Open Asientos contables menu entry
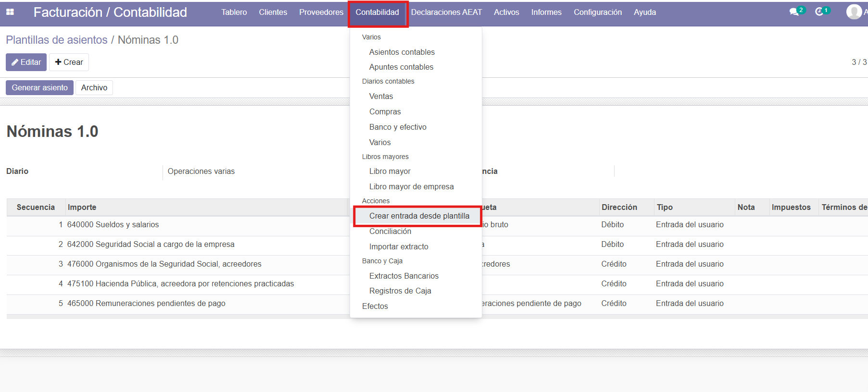 (x=402, y=52)
